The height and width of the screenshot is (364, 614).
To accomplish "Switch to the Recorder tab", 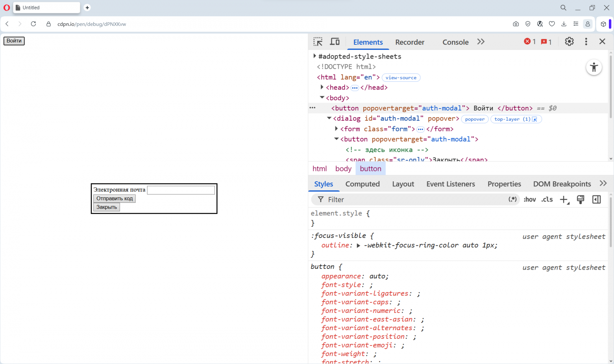I will point(410,42).
